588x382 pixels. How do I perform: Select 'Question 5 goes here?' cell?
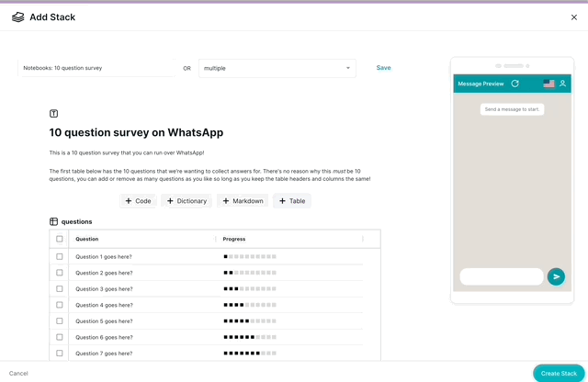[104, 321]
